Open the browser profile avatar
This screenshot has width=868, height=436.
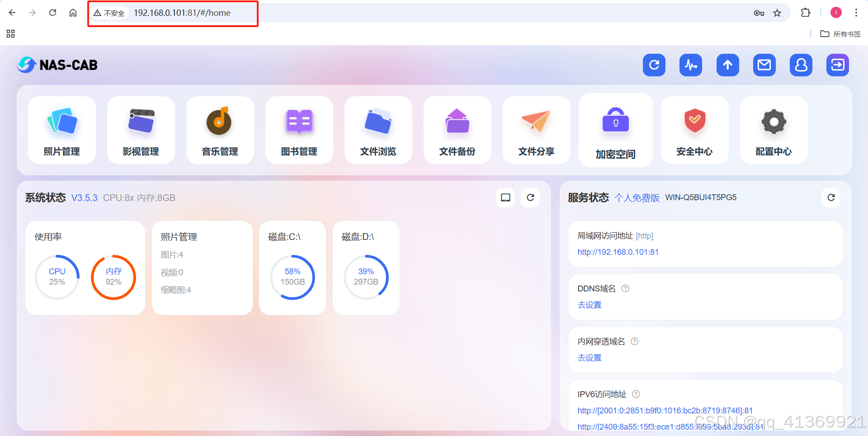coord(836,13)
